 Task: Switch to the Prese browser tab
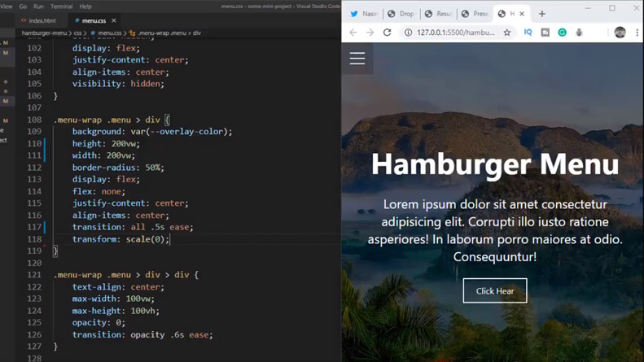[475, 14]
